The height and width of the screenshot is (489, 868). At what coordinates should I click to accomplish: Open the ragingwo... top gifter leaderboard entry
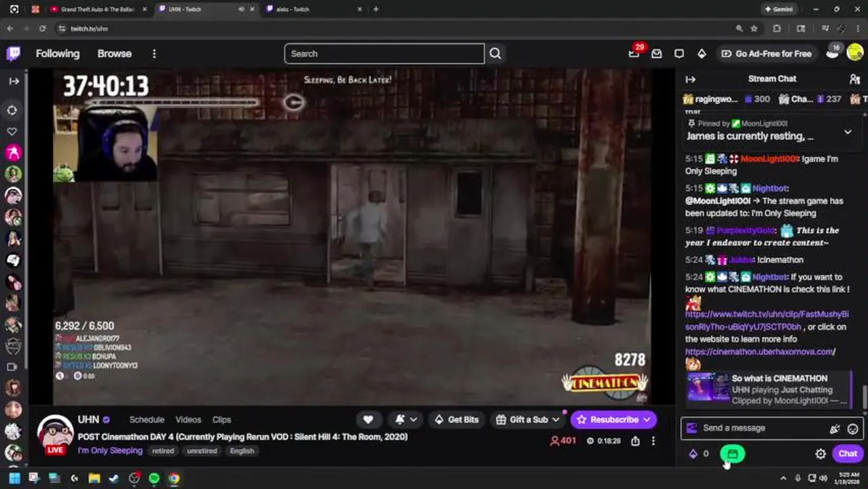727,99
